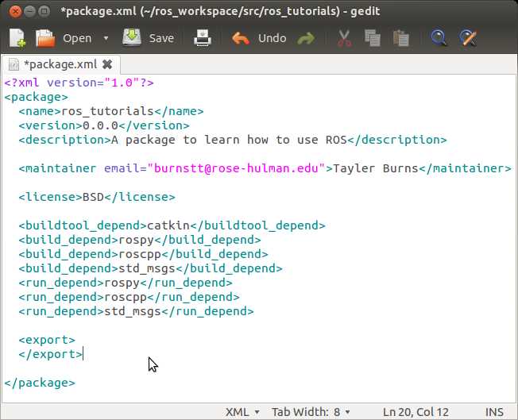Redo the last action with the green arrow
518x420 pixels.
(306, 38)
